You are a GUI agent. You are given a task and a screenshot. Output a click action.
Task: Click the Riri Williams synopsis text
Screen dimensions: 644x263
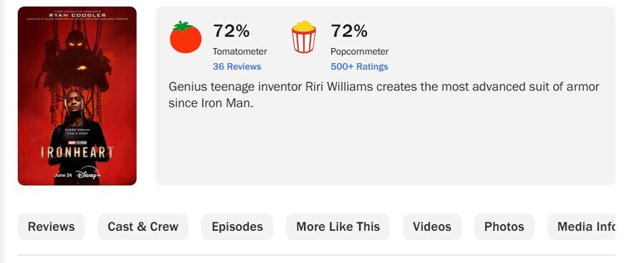click(384, 95)
